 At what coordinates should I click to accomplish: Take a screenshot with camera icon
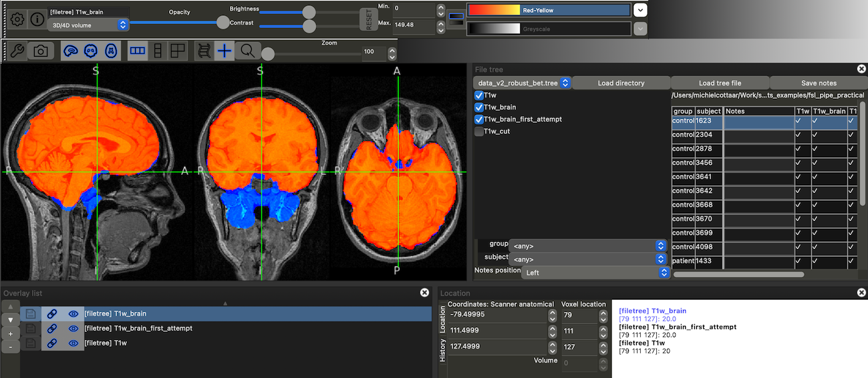click(41, 51)
